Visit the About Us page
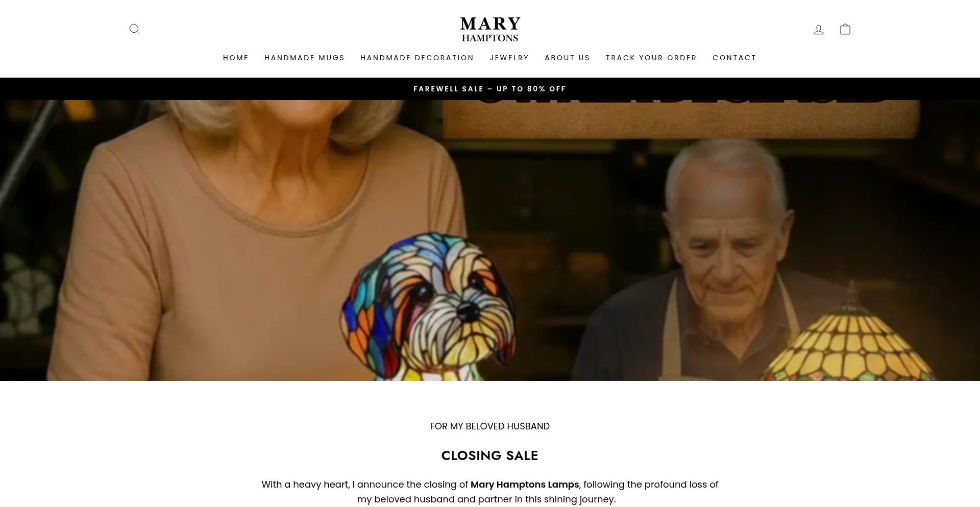The width and height of the screenshot is (980, 507). point(568,58)
